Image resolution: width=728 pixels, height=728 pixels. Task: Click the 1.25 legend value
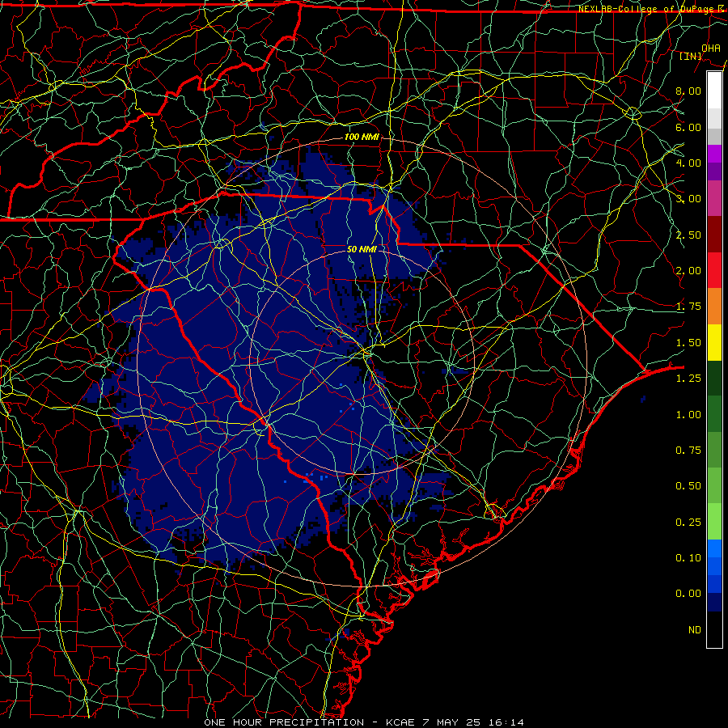[688, 379]
